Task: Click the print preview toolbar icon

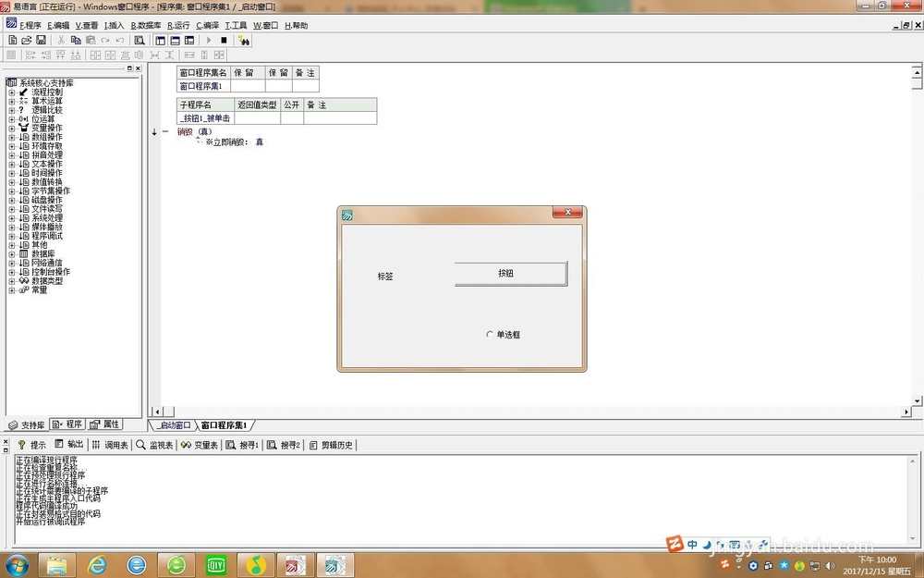Action: click(x=140, y=41)
